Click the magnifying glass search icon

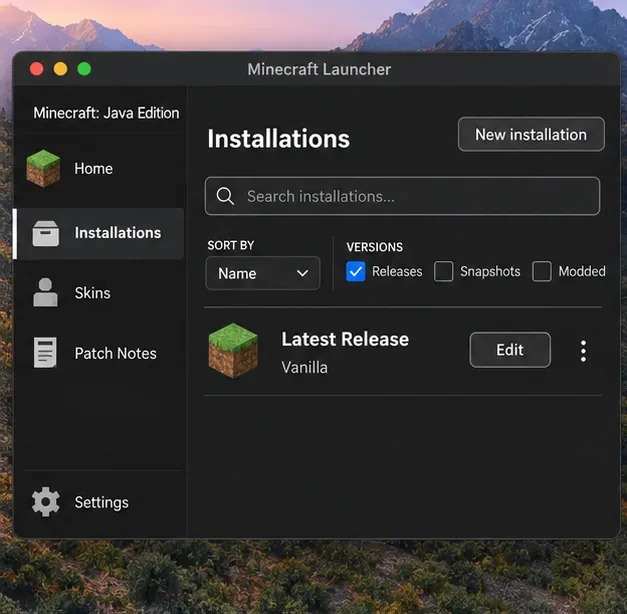tap(225, 196)
